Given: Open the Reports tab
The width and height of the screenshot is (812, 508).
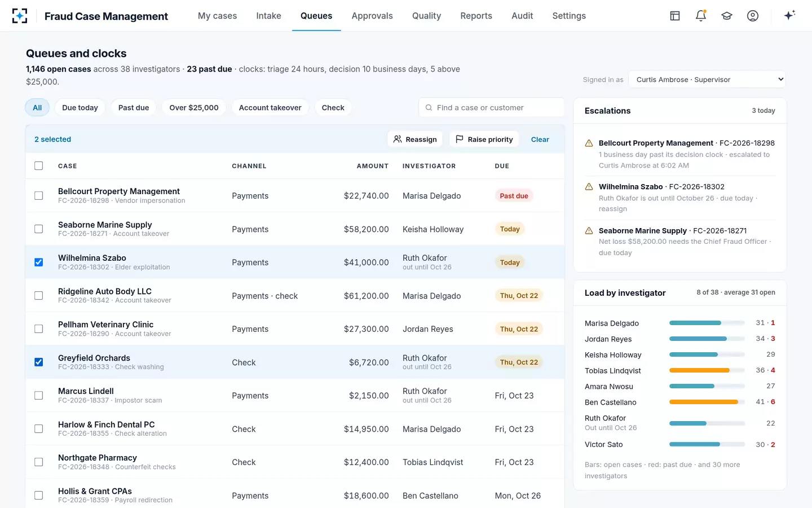Looking at the screenshot, I should click(476, 16).
